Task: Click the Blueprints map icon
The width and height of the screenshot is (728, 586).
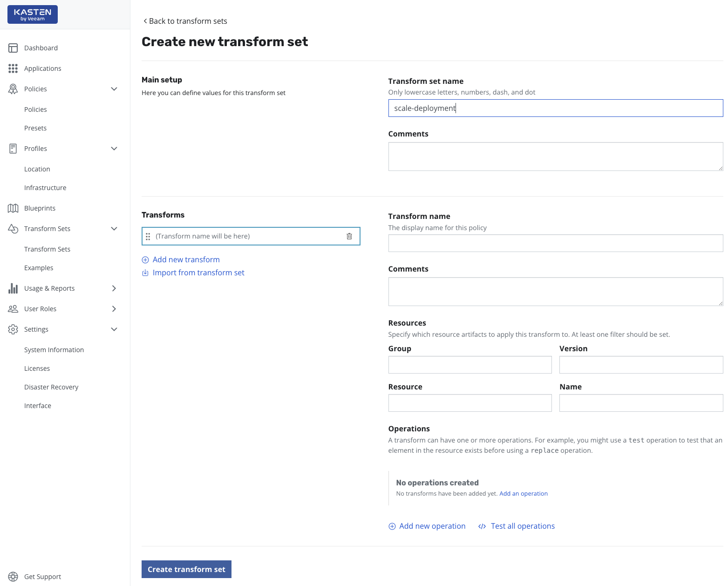Action: tap(13, 208)
